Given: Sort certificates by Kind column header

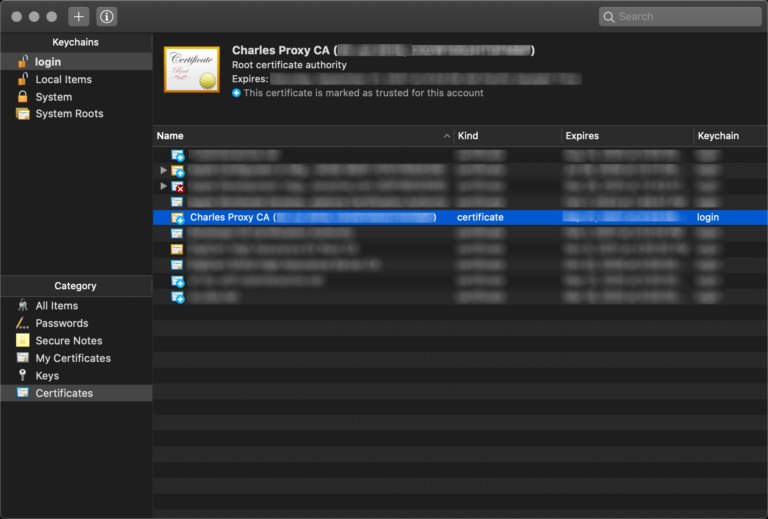Looking at the screenshot, I should tap(506, 136).
